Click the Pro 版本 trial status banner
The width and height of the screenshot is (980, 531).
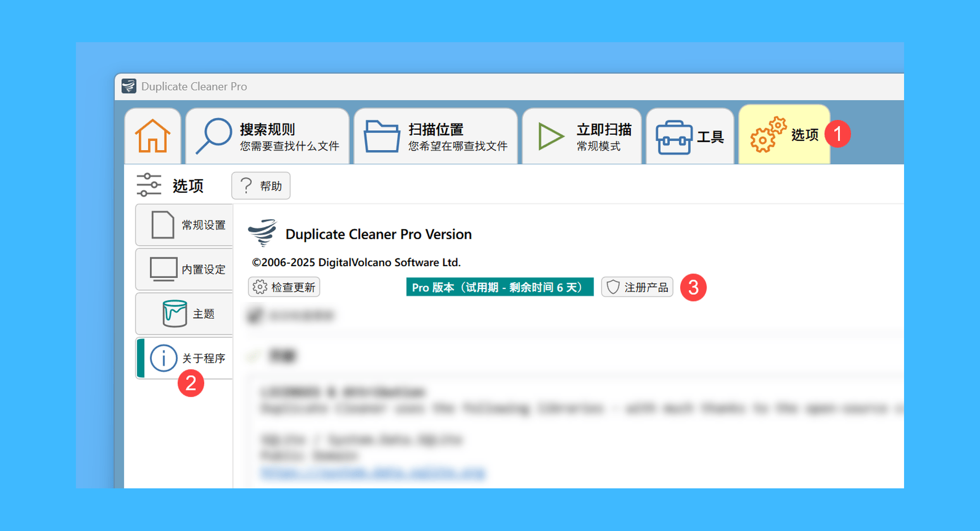point(500,287)
